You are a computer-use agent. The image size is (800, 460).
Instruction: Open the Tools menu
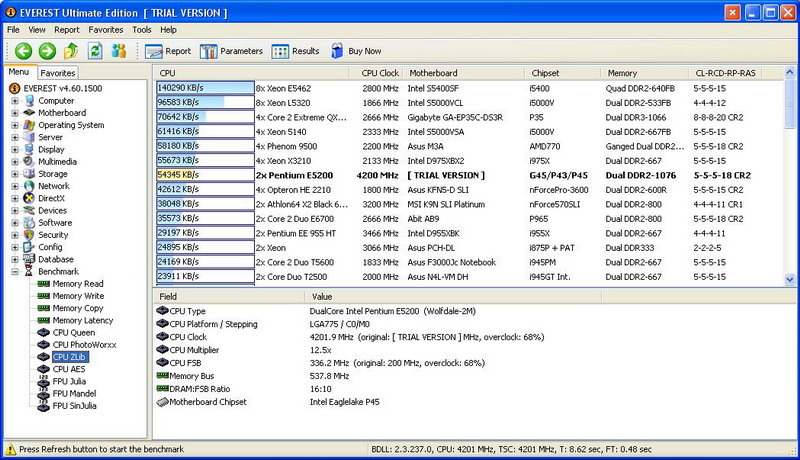click(142, 30)
